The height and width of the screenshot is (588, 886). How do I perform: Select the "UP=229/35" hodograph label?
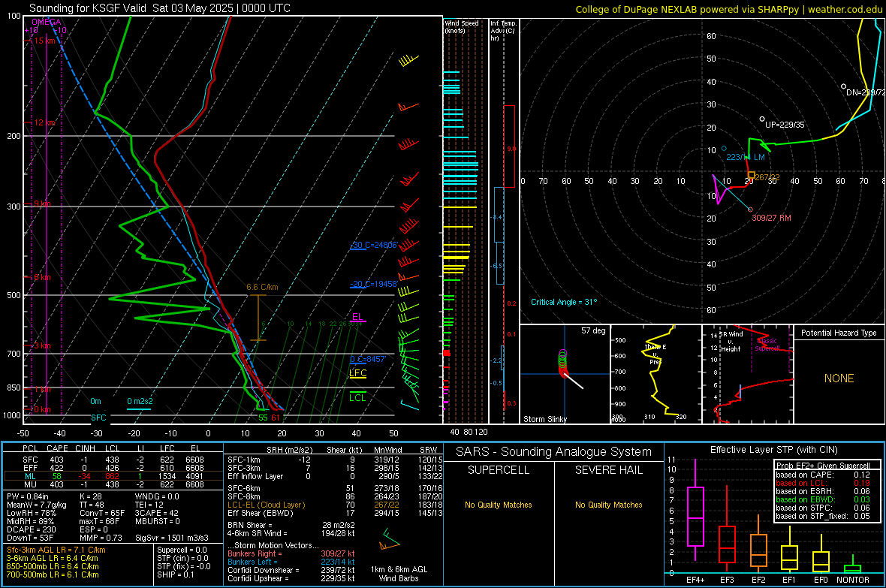point(785,125)
